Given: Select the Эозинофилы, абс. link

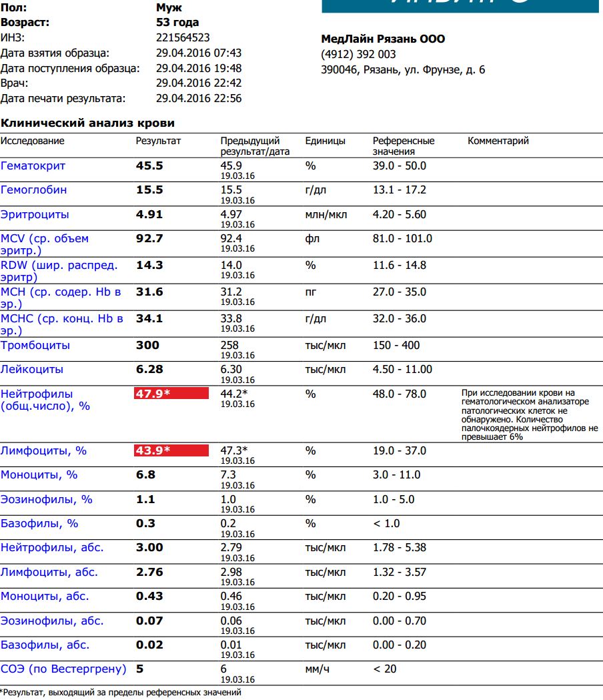Looking at the screenshot, I should pyautogui.click(x=52, y=621).
